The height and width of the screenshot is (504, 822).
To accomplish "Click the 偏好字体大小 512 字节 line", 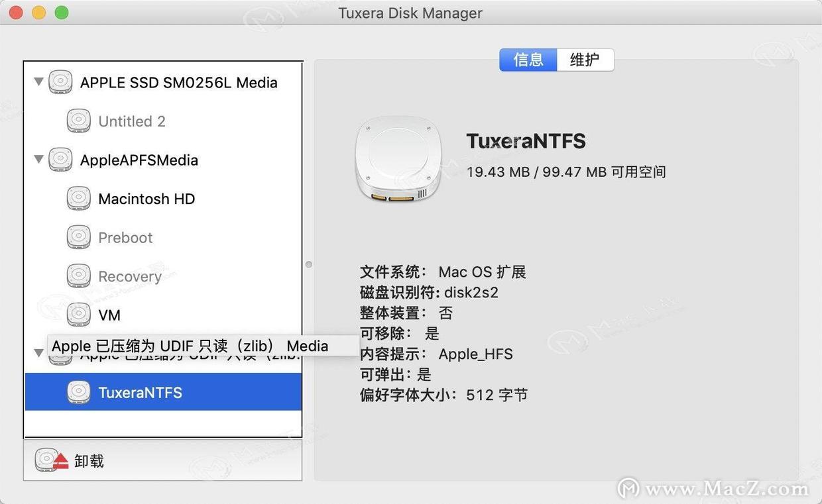I will pyautogui.click(x=443, y=395).
